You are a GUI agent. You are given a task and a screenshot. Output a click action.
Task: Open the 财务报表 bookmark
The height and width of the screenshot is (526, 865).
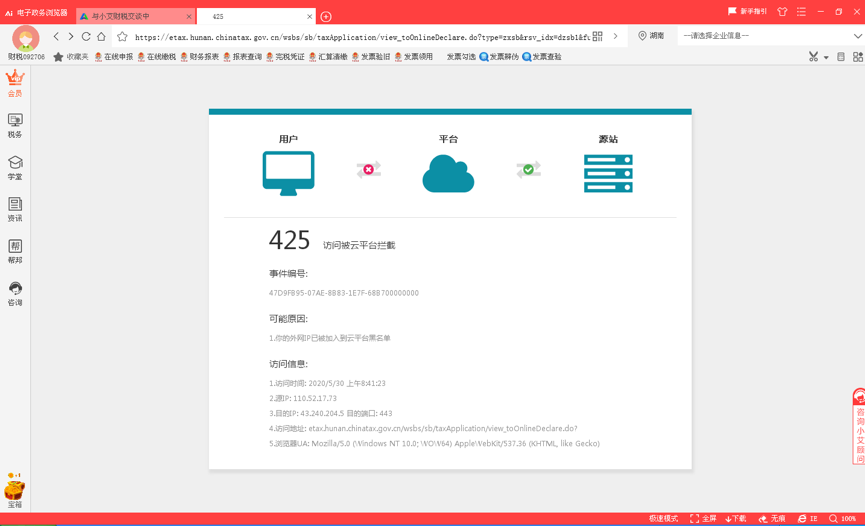point(200,57)
